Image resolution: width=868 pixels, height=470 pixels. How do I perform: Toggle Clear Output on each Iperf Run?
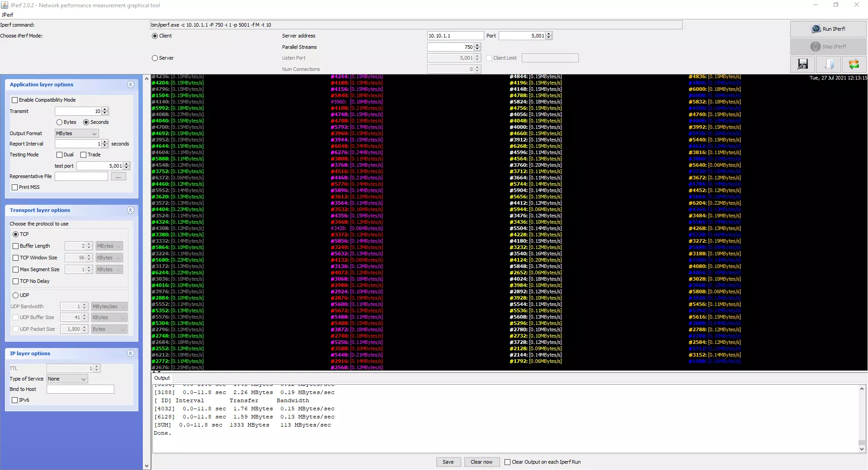[507, 462]
